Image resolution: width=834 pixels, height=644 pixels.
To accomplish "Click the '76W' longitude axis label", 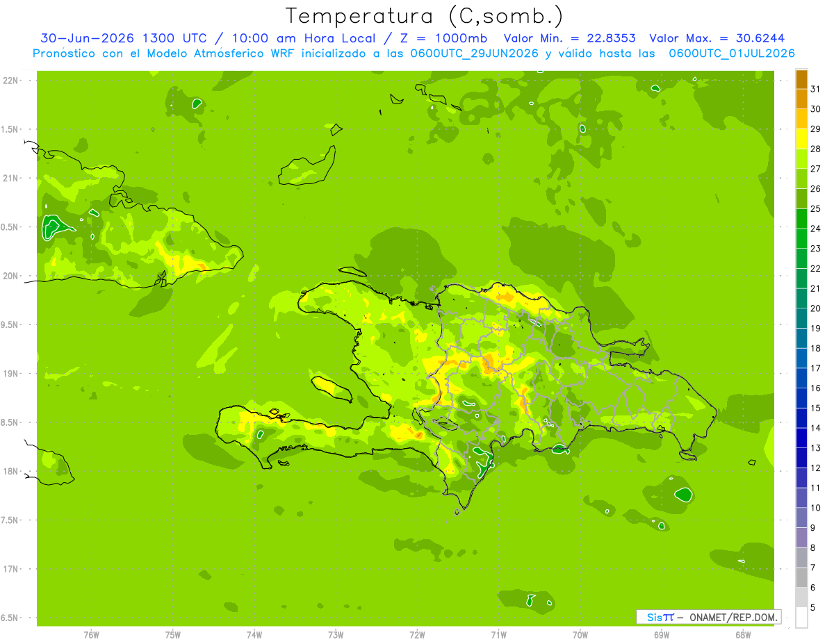I will click(x=91, y=634).
